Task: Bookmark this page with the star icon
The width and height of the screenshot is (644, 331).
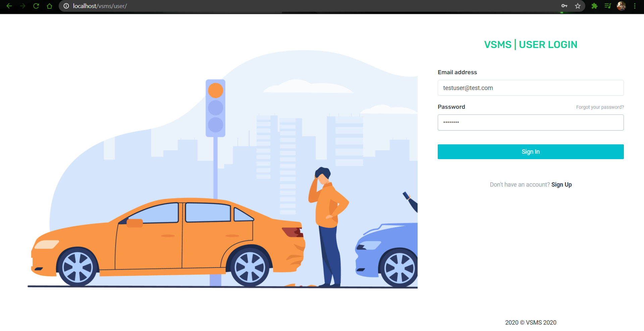Action: pyautogui.click(x=578, y=6)
